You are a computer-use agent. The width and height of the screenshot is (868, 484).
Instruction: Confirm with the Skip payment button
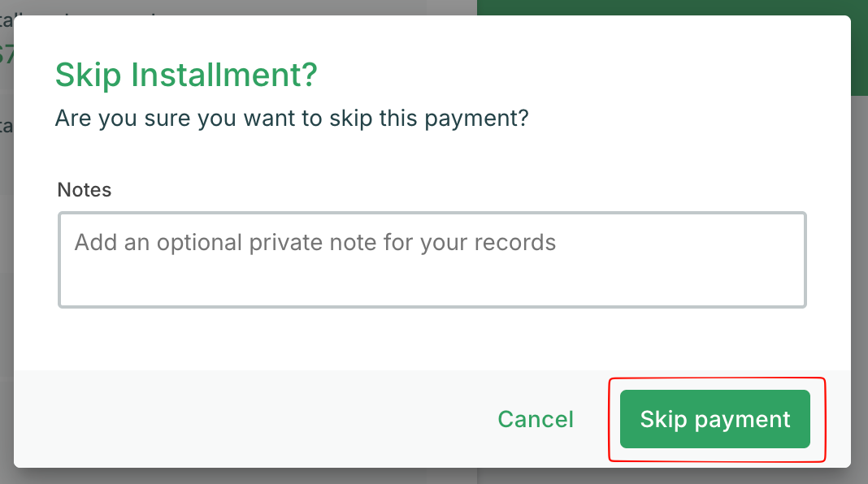coord(714,419)
